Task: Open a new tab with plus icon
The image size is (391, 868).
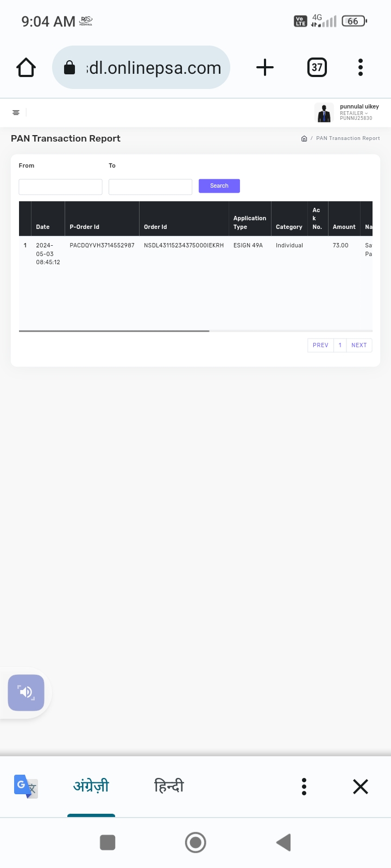Action: tap(264, 68)
